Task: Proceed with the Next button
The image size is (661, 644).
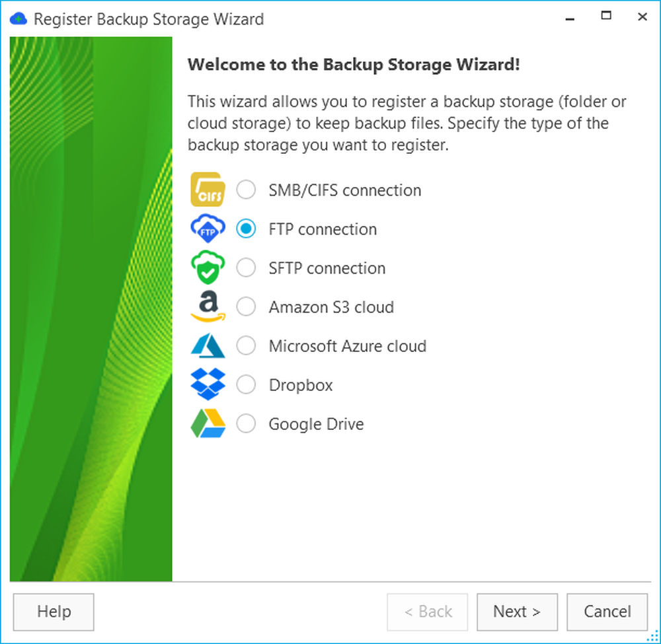Action: (518, 612)
